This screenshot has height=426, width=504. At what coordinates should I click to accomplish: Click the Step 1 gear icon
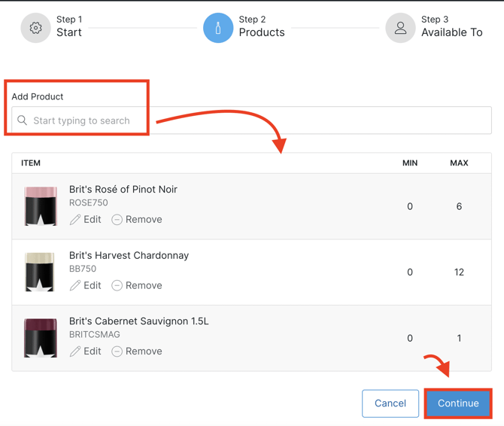click(x=35, y=28)
